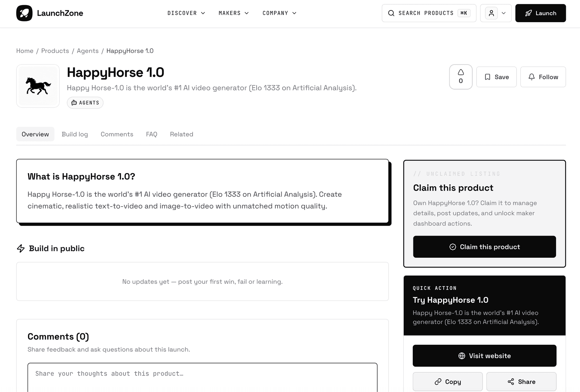
Task: Click the robot icon in Agents tag
Action: pyautogui.click(x=74, y=103)
